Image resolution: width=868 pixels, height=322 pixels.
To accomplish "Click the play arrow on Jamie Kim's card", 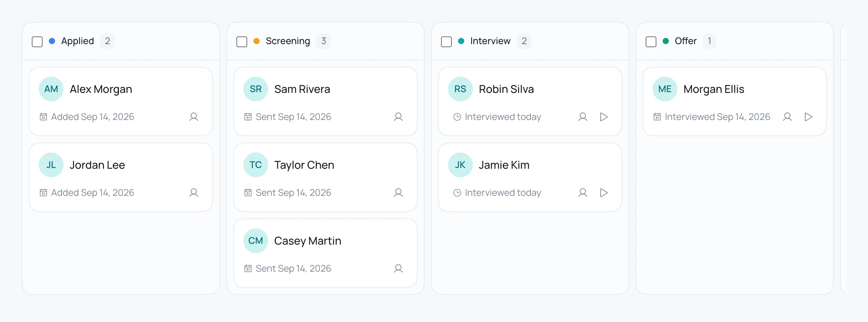I will [604, 193].
